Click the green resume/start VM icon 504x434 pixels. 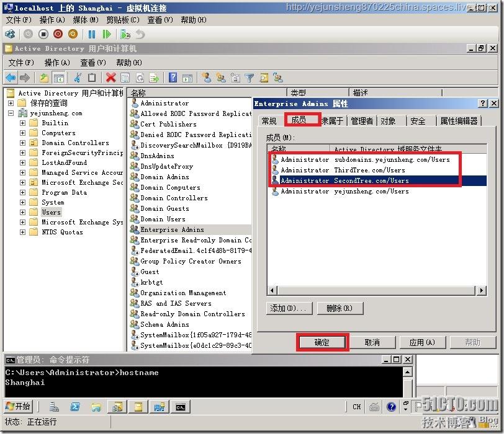(106, 34)
